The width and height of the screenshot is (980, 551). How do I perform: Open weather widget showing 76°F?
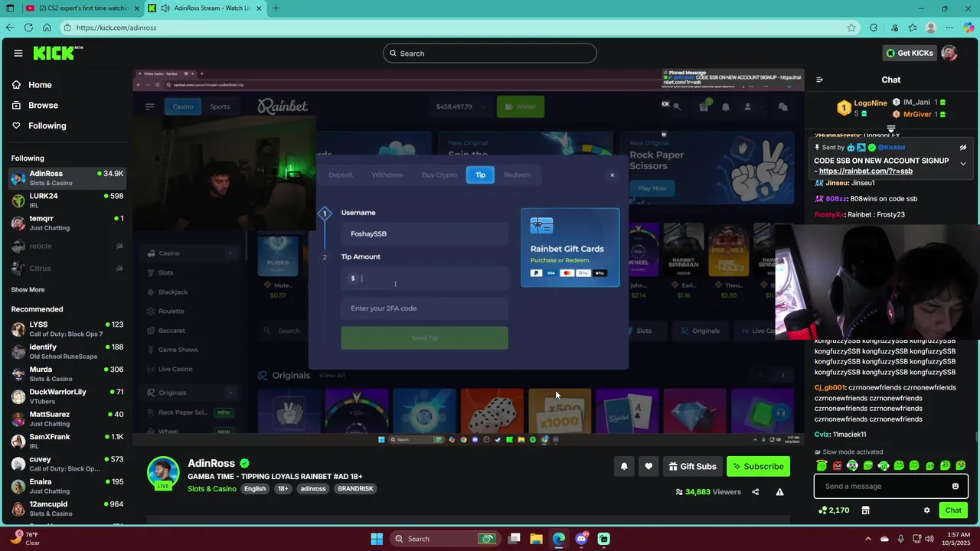[24, 539]
